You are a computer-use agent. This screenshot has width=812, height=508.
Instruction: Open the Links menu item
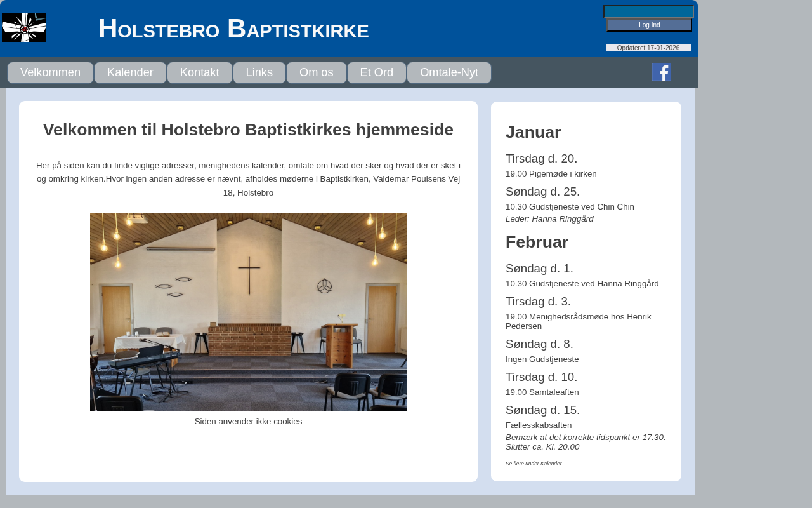click(x=259, y=72)
